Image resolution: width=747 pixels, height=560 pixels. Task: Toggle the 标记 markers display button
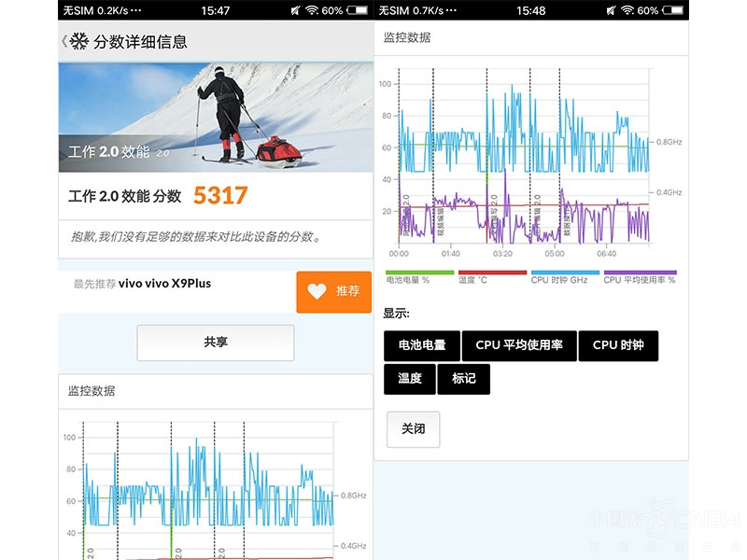click(463, 379)
